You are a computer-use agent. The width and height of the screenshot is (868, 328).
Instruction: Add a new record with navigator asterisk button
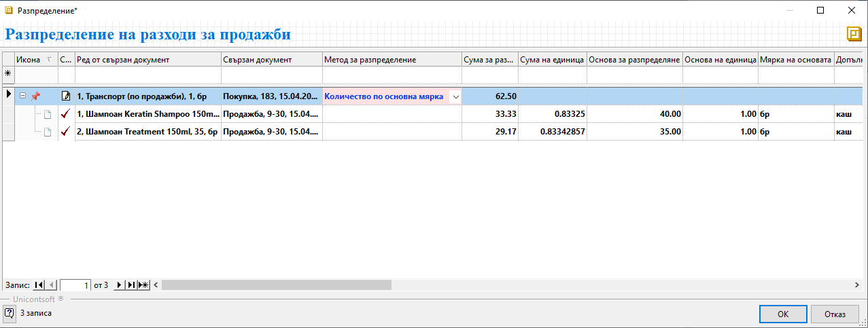(143, 285)
